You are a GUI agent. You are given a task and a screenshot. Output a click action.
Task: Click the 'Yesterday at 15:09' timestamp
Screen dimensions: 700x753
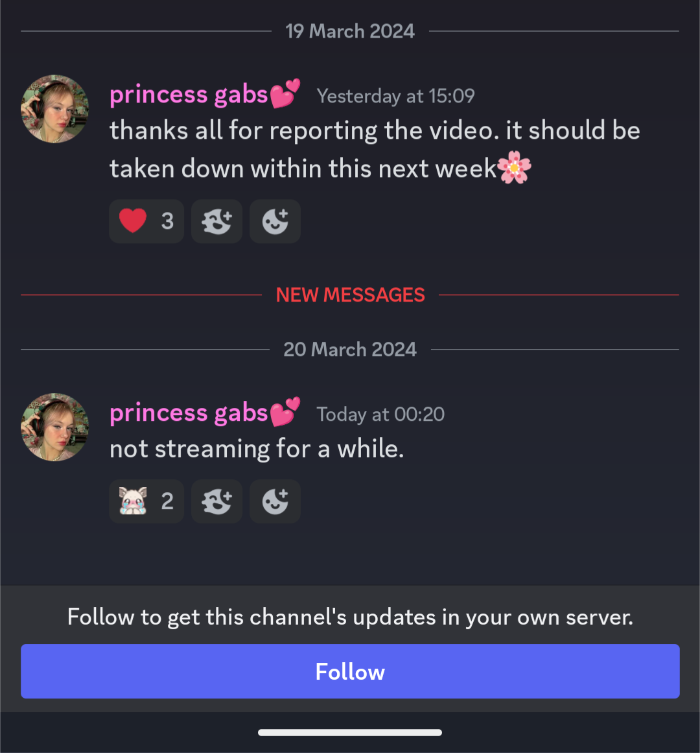pyautogui.click(x=395, y=97)
